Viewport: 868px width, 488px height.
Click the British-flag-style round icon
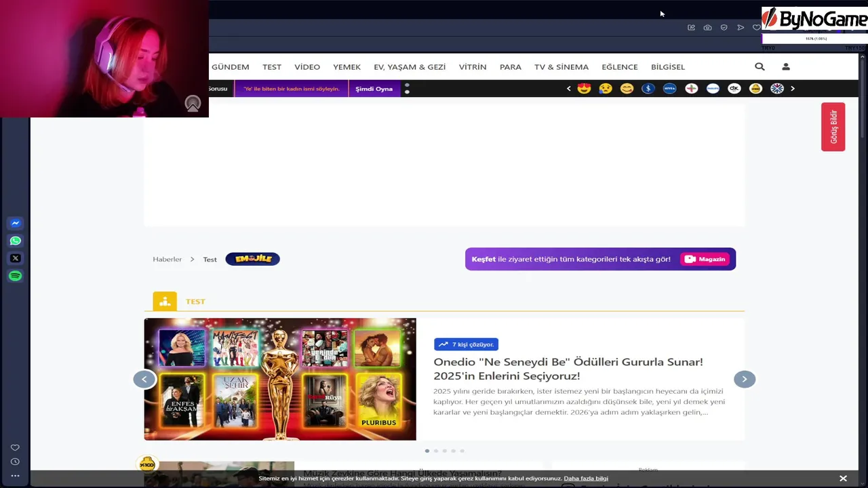(777, 89)
